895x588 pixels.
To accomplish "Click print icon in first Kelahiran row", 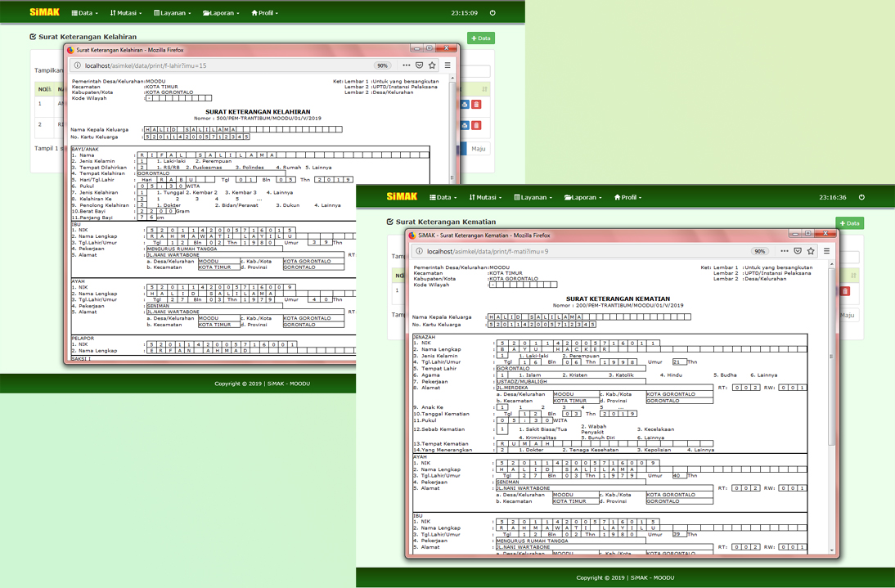I will tap(465, 105).
